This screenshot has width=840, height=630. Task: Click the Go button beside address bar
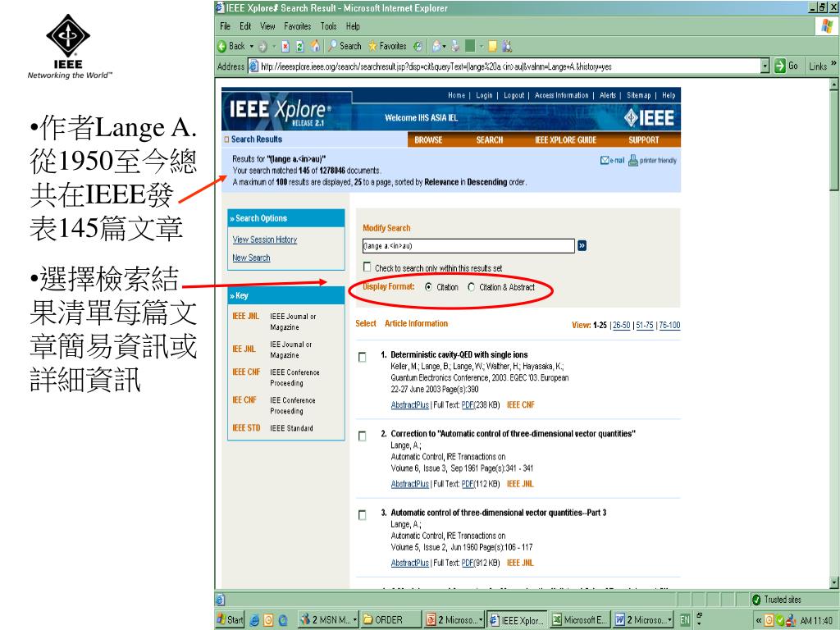coord(787,66)
